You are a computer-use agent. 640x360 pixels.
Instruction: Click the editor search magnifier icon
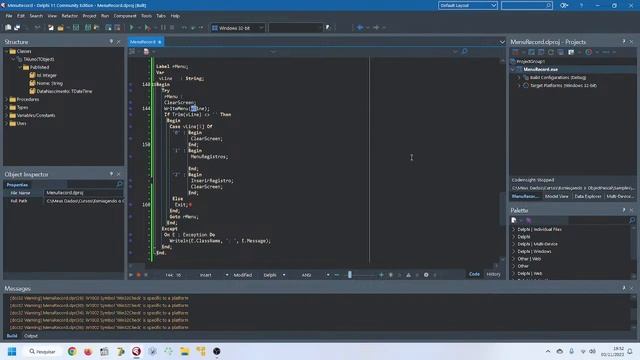click(464, 51)
